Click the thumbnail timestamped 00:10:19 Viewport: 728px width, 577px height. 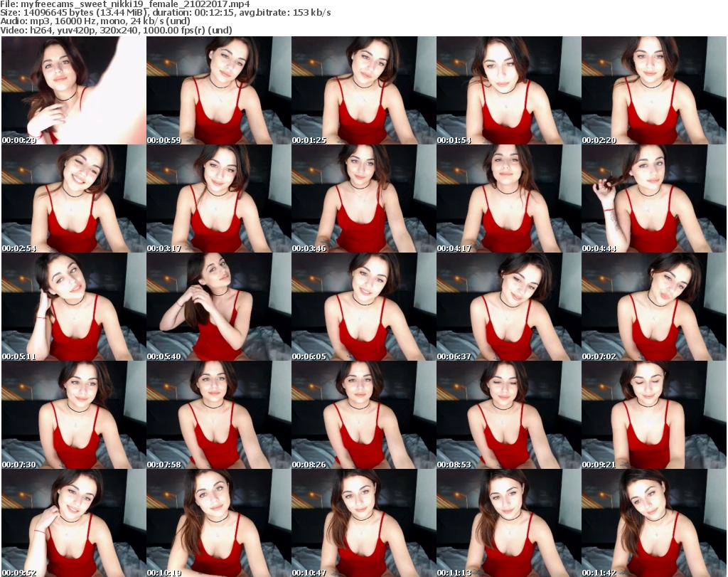219,523
